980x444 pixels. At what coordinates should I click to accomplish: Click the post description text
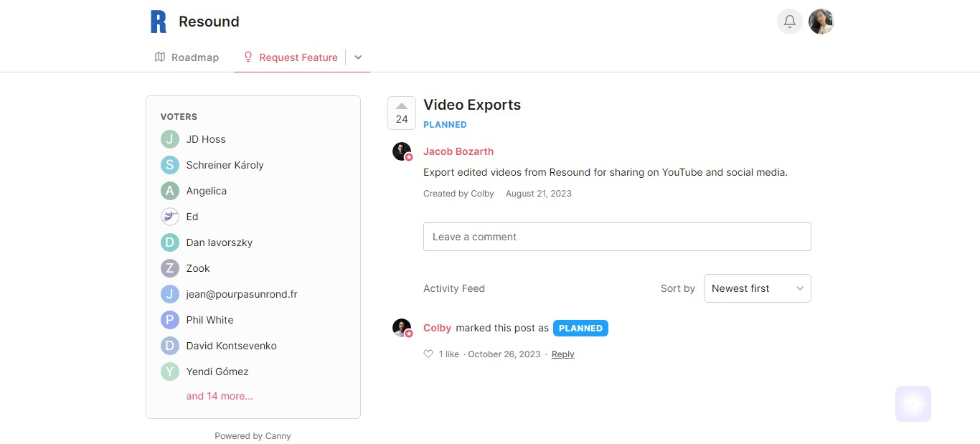tap(606, 172)
